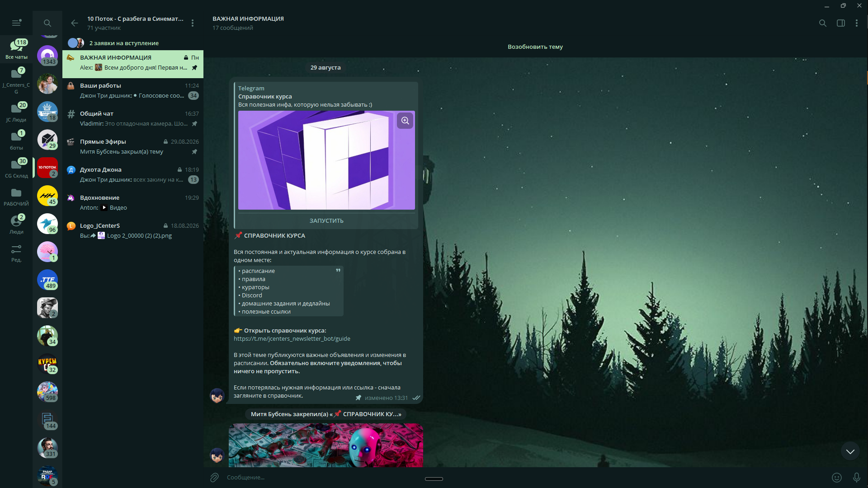Expand the quoted list with расписание
This screenshot has width=868, height=488.
point(338,270)
